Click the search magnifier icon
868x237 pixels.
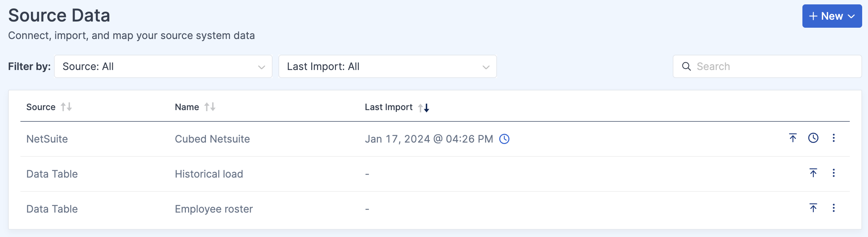[687, 67]
